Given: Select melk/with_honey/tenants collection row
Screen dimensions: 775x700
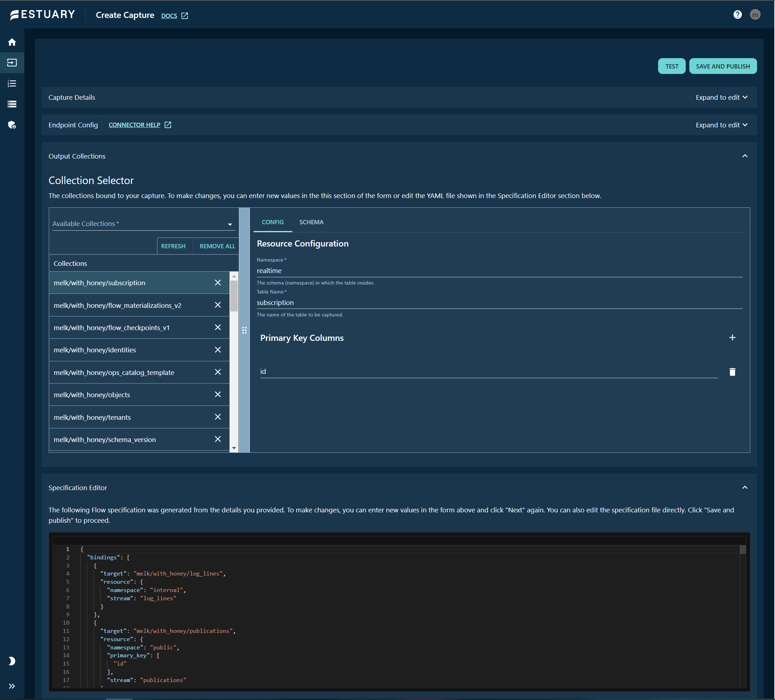Looking at the screenshot, I should click(x=139, y=417).
